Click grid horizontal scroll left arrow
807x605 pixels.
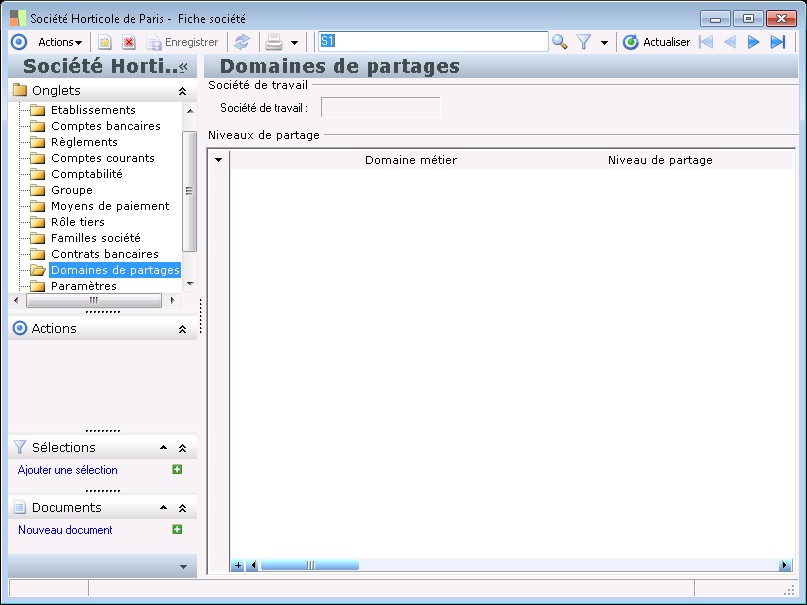point(252,565)
